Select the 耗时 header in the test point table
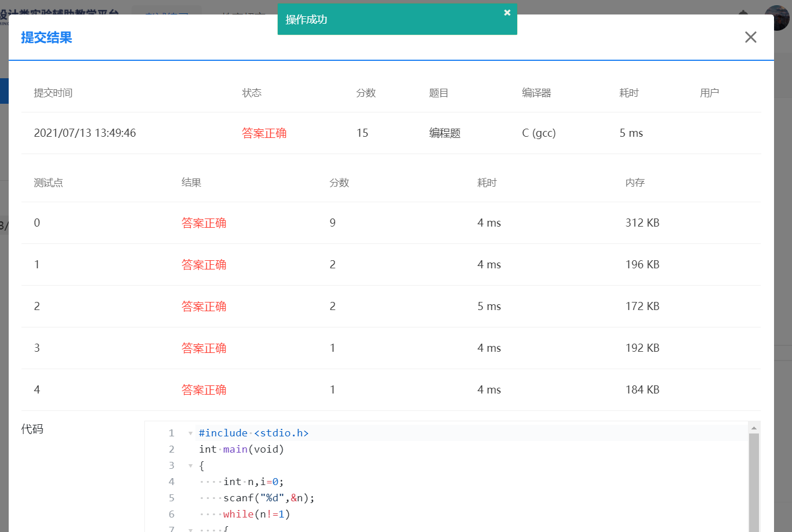 click(x=487, y=183)
